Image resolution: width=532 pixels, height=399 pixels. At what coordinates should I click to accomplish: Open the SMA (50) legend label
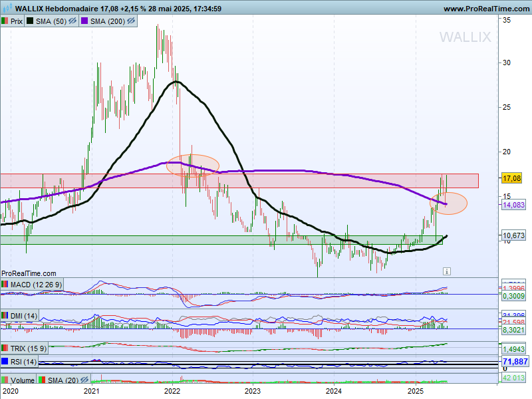pyautogui.click(x=51, y=21)
